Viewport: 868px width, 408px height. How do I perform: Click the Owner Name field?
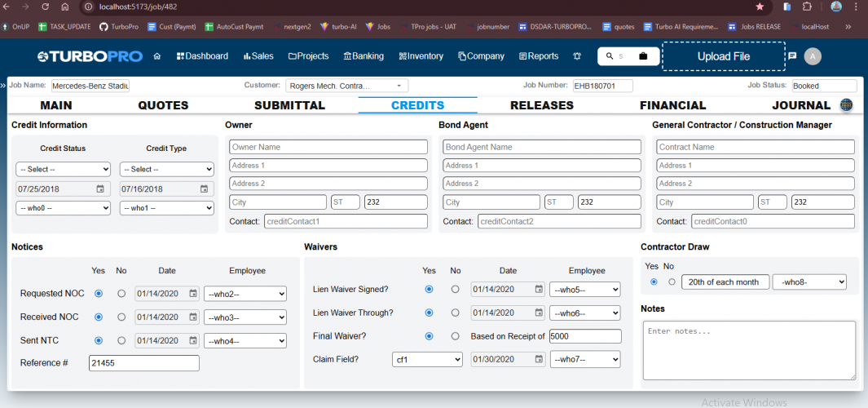point(328,147)
